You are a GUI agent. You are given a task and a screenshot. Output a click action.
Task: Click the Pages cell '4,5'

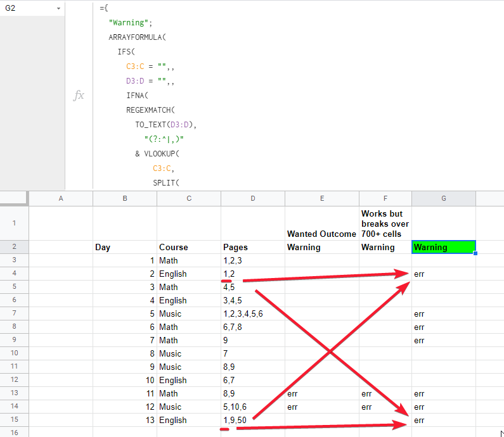(x=253, y=287)
